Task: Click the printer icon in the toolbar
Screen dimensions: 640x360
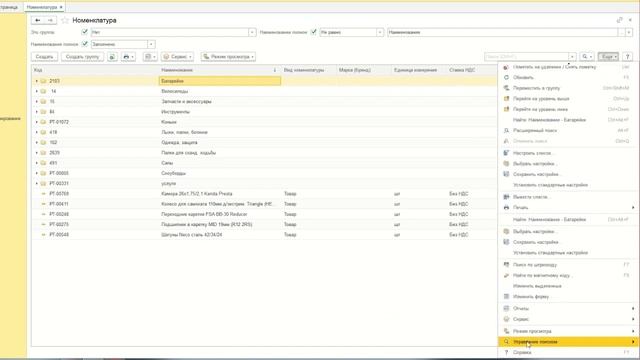Action: pos(128,57)
